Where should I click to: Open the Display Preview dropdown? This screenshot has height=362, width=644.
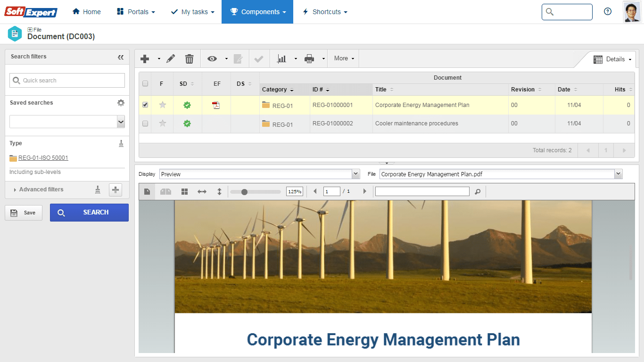point(260,174)
